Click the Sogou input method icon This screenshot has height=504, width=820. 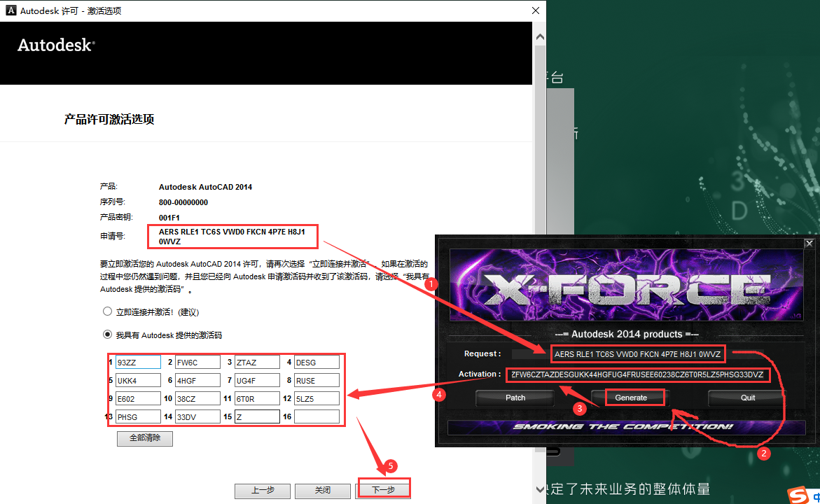pos(797,495)
